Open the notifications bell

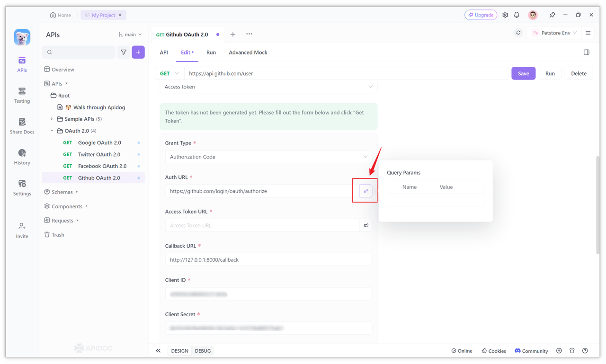pos(517,15)
